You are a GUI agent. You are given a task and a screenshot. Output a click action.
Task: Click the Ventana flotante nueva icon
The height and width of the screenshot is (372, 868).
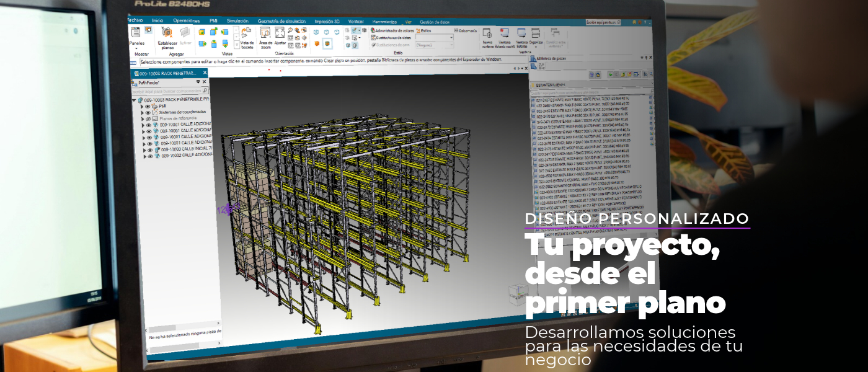(505, 32)
